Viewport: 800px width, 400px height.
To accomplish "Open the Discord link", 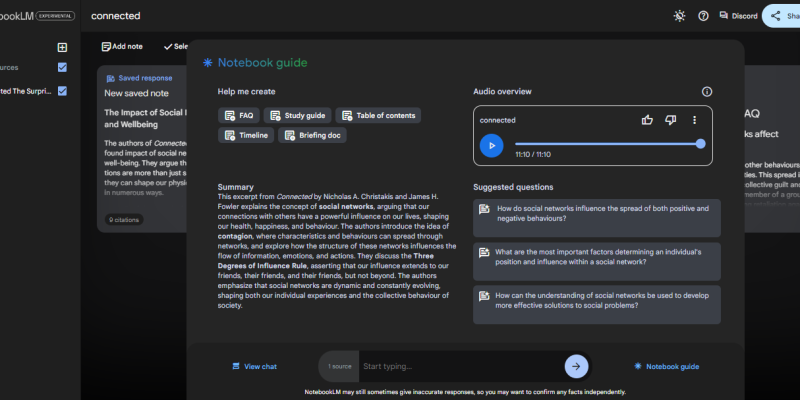I will click(x=738, y=16).
